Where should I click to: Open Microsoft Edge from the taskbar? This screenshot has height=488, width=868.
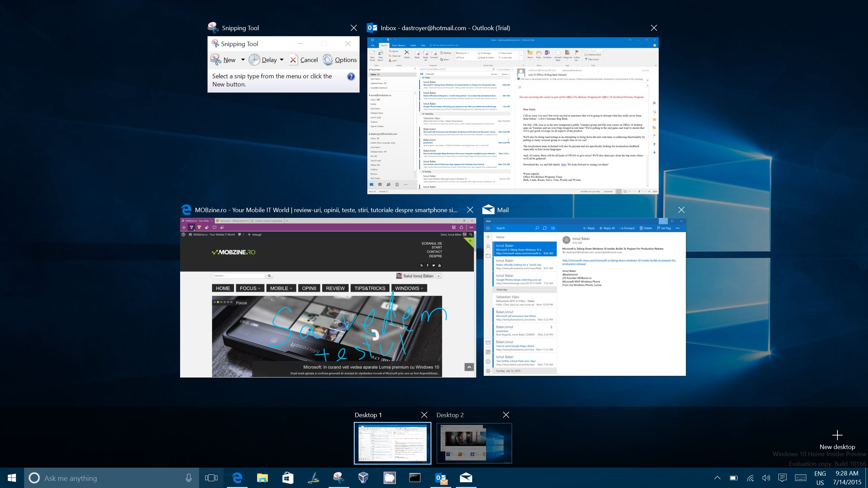(x=237, y=478)
